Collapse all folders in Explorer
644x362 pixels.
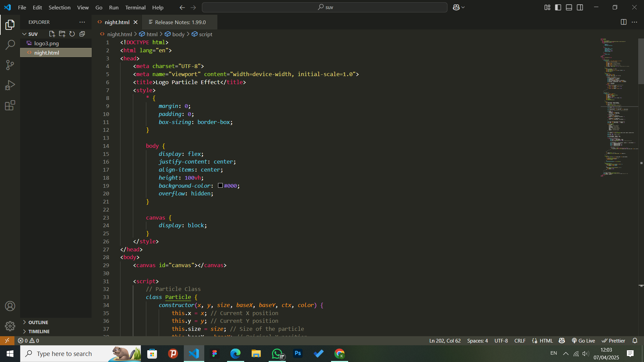[82, 34]
